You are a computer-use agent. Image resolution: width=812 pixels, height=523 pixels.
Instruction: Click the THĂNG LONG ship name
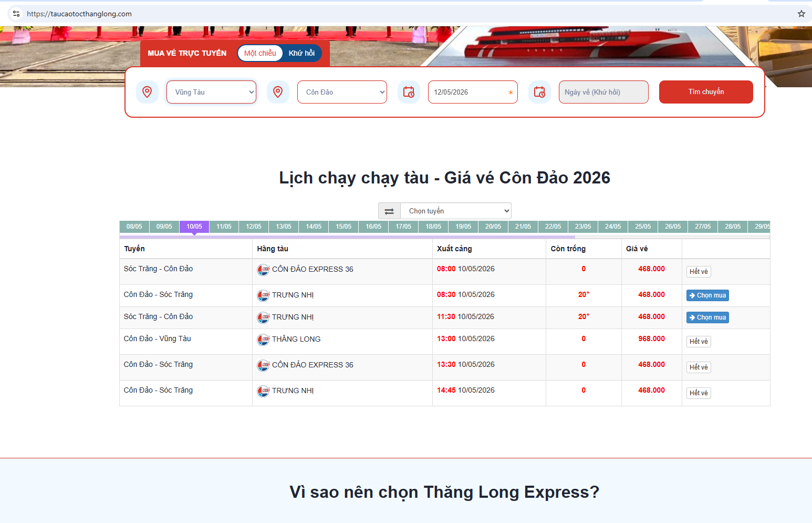coord(296,340)
